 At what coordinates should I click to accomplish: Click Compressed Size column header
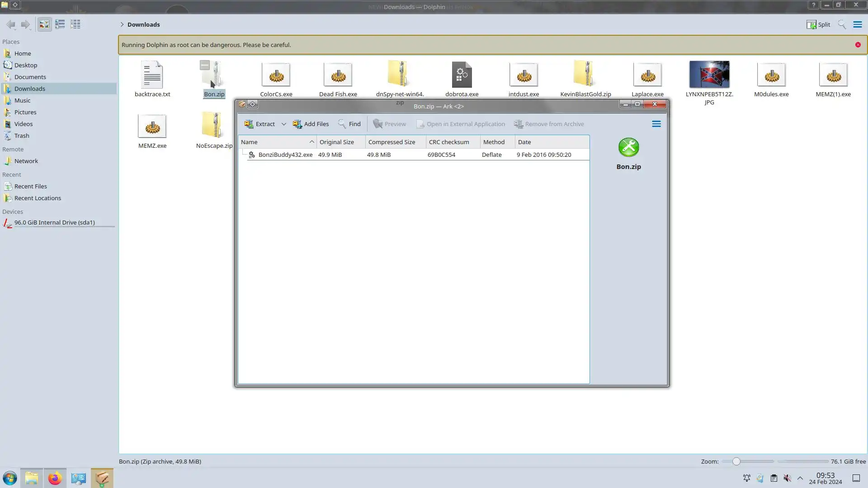click(x=392, y=142)
